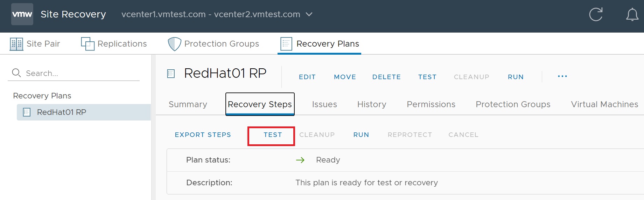644x200 pixels.
Task: Click the Protection Groups shield icon
Action: [174, 44]
